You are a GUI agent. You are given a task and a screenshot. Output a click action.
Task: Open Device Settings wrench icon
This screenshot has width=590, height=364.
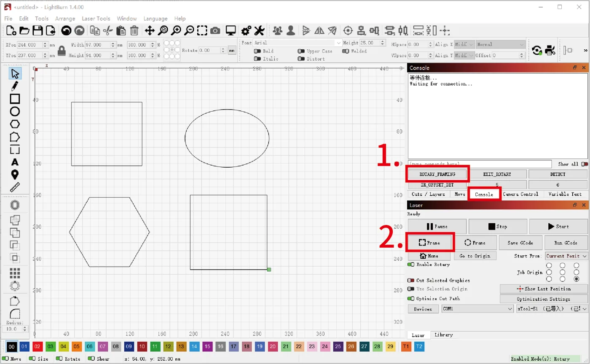click(x=259, y=30)
